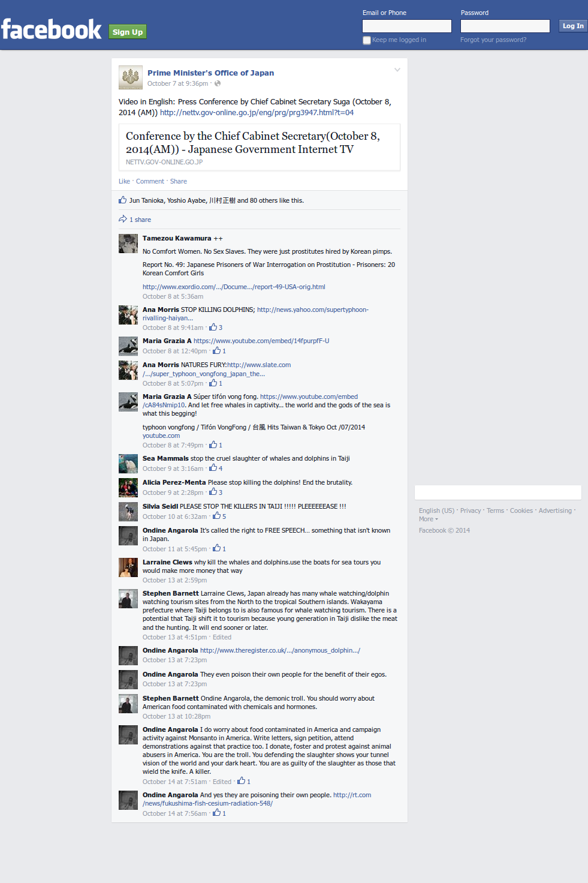588x883 pixels.
Task: Open Tamezou Kawamura's profile picture
Action: click(128, 244)
